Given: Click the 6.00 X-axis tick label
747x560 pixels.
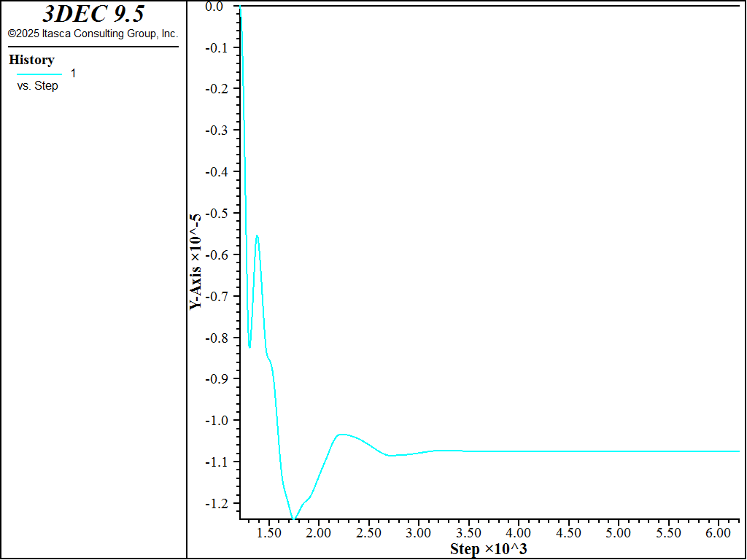Looking at the screenshot, I should (718, 533).
